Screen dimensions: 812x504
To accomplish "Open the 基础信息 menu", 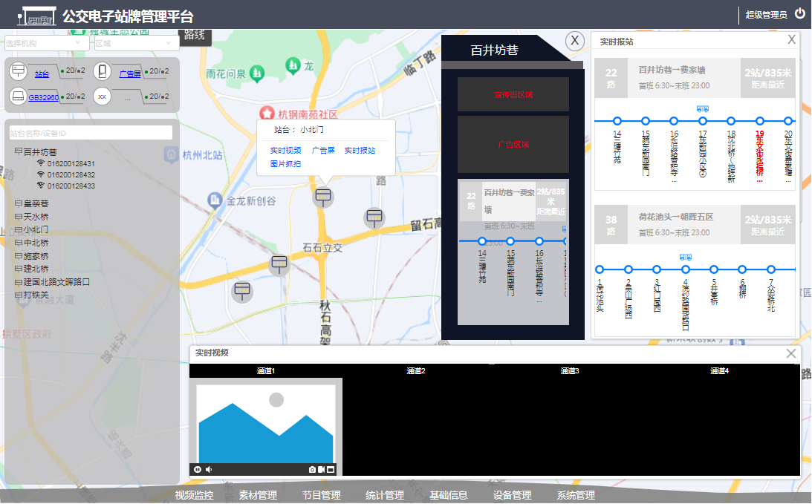I will (x=449, y=495).
